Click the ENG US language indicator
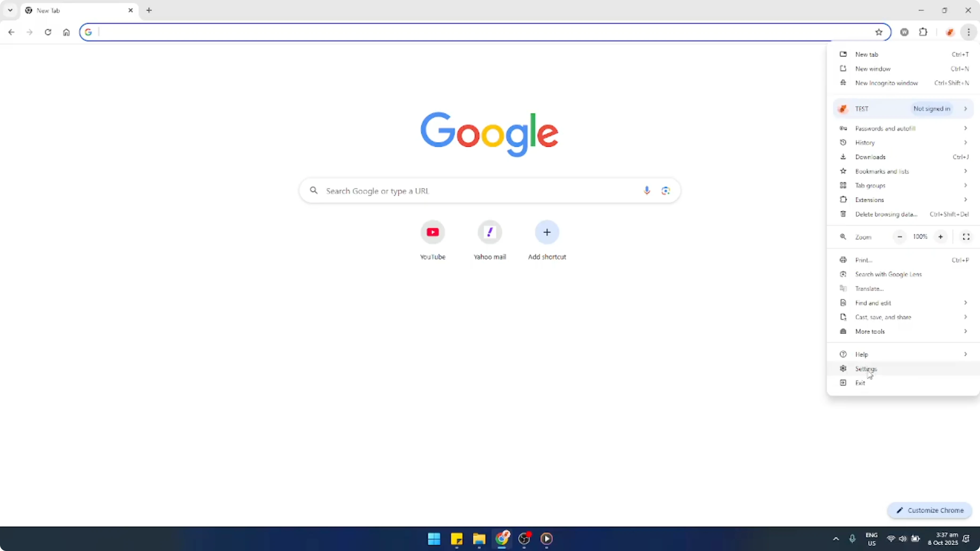This screenshot has width=980, height=551. pos(872,539)
